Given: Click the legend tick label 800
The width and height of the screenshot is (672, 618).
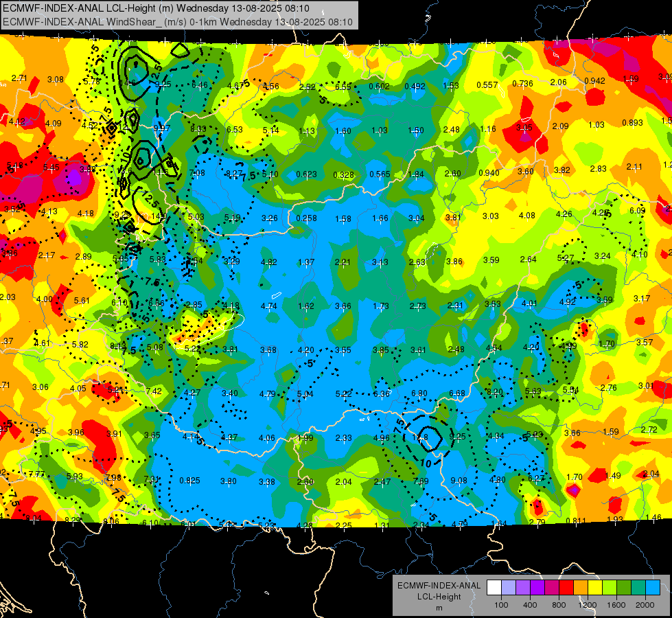Looking at the screenshot, I should pyautogui.click(x=559, y=605).
